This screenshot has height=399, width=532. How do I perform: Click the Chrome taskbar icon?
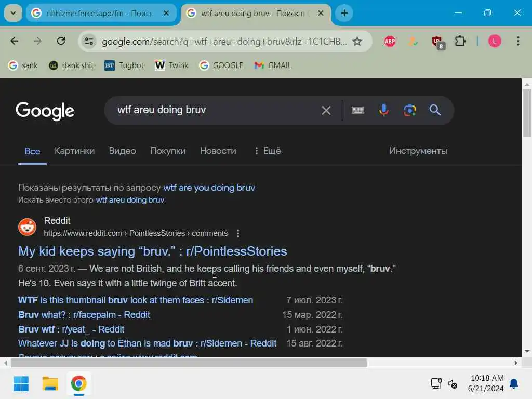click(x=79, y=384)
